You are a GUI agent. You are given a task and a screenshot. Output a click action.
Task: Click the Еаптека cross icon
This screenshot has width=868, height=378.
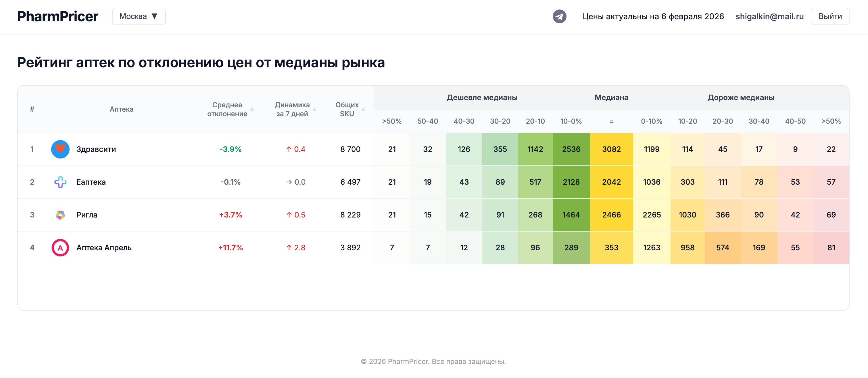click(60, 182)
